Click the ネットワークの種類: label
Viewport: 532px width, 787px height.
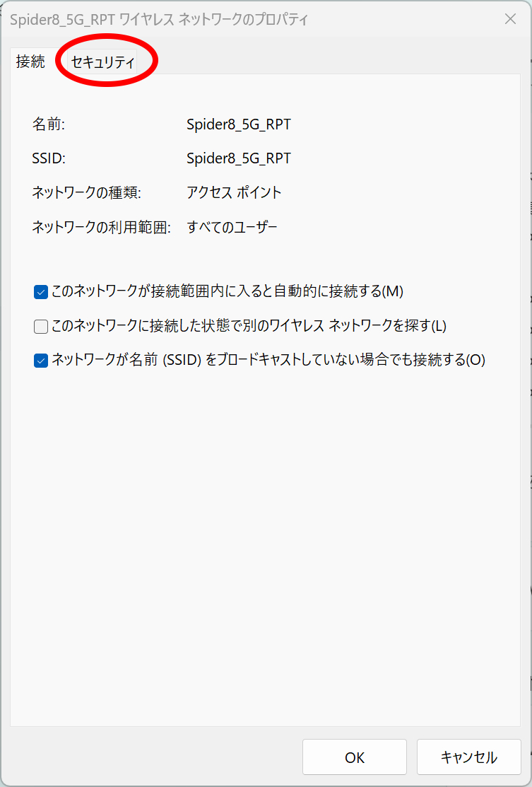click(87, 193)
